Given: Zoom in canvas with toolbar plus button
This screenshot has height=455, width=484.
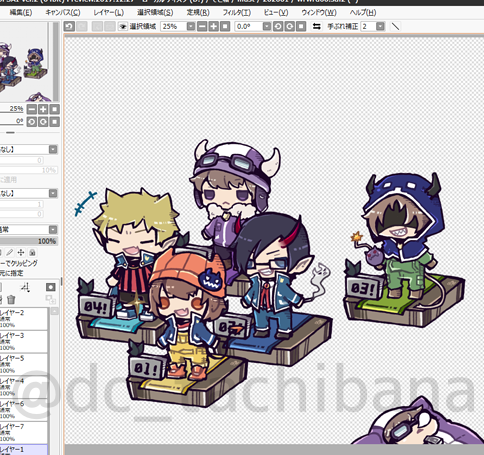Looking at the screenshot, I should [x=213, y=26].
